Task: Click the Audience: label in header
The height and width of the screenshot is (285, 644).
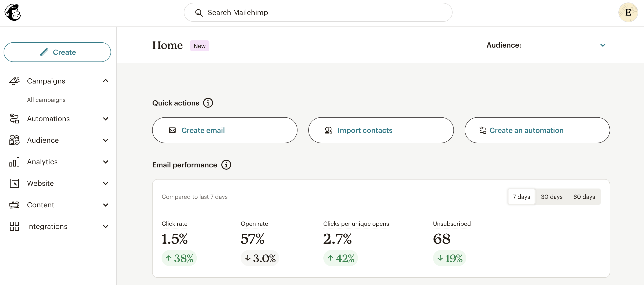Action: click(504, 45)
